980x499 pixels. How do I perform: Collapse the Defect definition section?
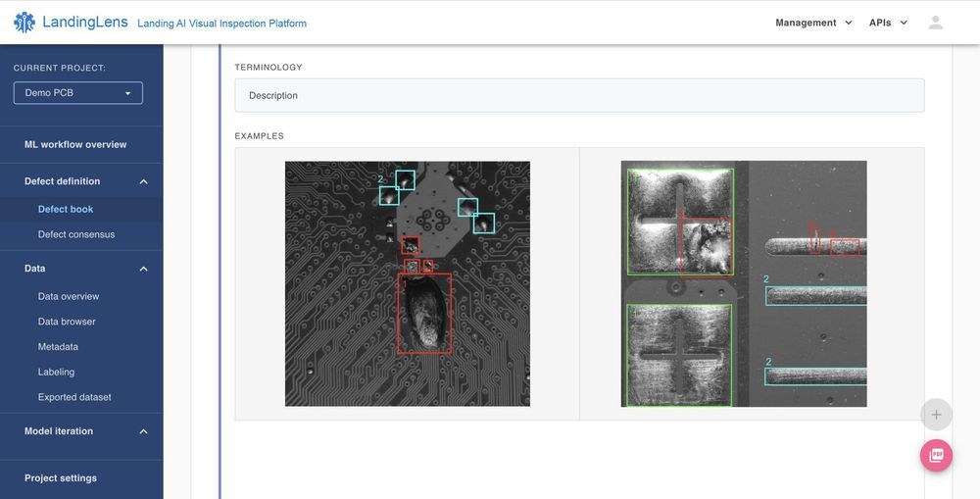pos(143,181)
